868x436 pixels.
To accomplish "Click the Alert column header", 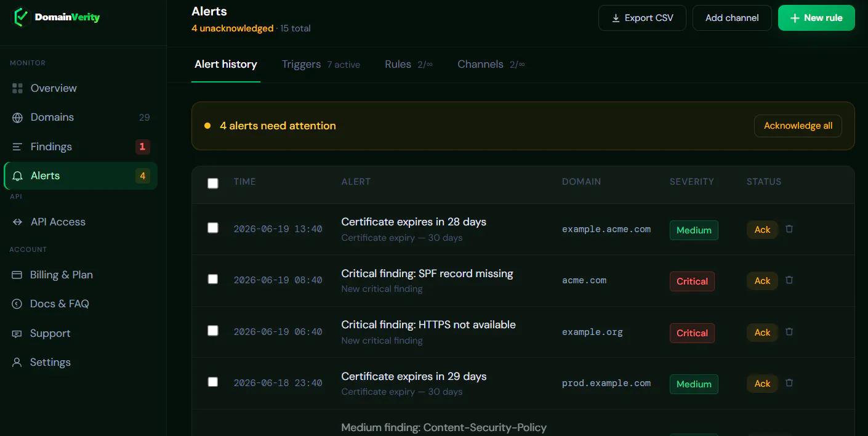I will pos(356,182).
